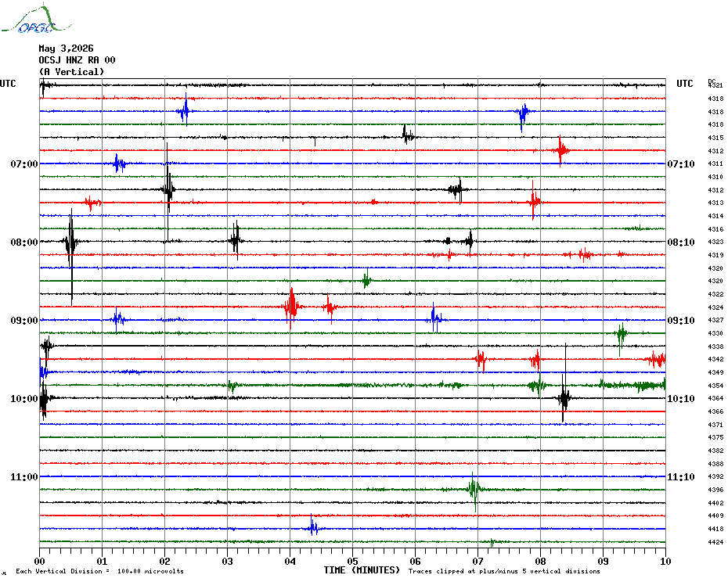728x582 pixels.
Task: Click the 11:10 right-side time label
Action: (x=681, y=477)
